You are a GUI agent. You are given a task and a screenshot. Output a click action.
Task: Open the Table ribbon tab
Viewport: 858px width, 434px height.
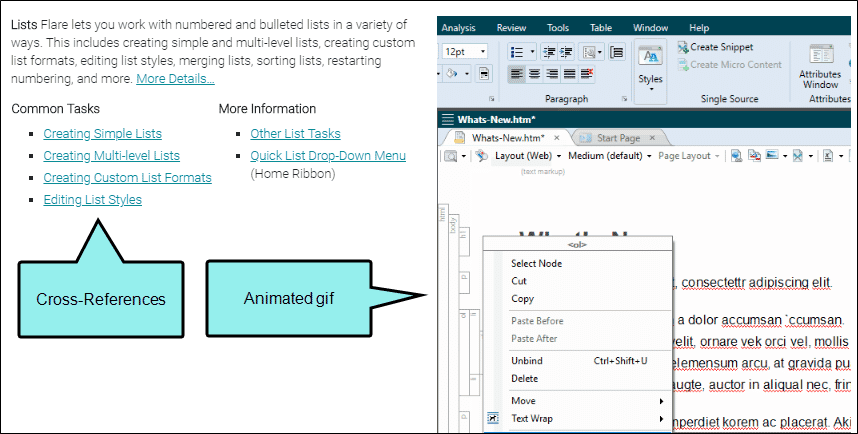(x=601, y=28)
